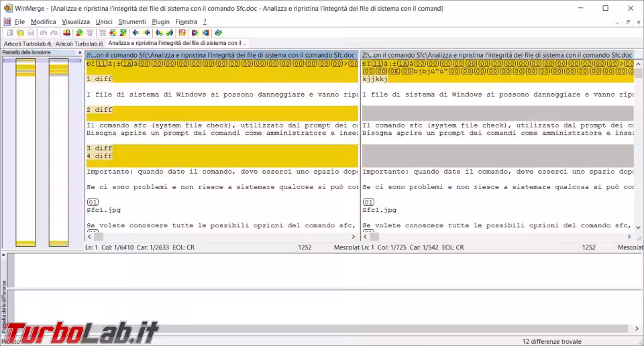644x346 pixels.
Task: Copy selected difference to left pane
Action: coord(147,32)
